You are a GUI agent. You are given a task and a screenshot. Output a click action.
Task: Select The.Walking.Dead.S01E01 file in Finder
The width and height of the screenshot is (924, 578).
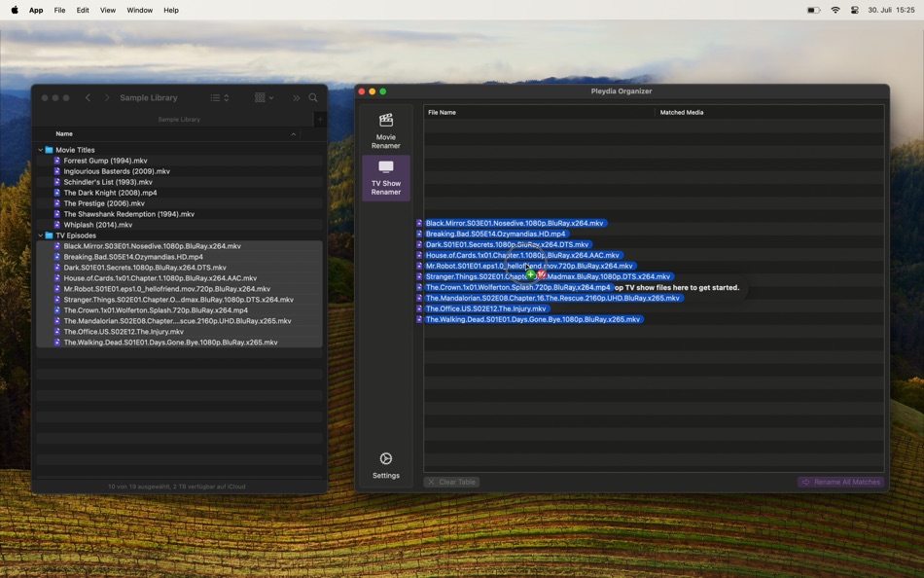(179, 343)
